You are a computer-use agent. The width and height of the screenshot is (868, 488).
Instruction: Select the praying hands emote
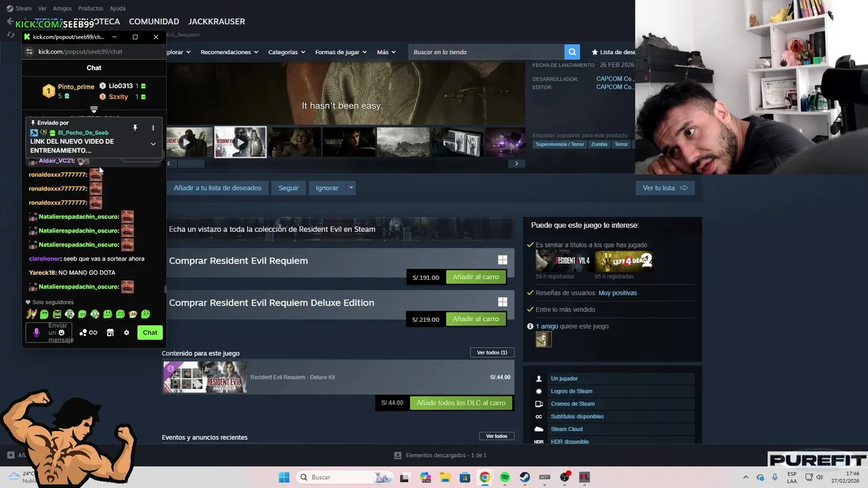click(31, 314)
